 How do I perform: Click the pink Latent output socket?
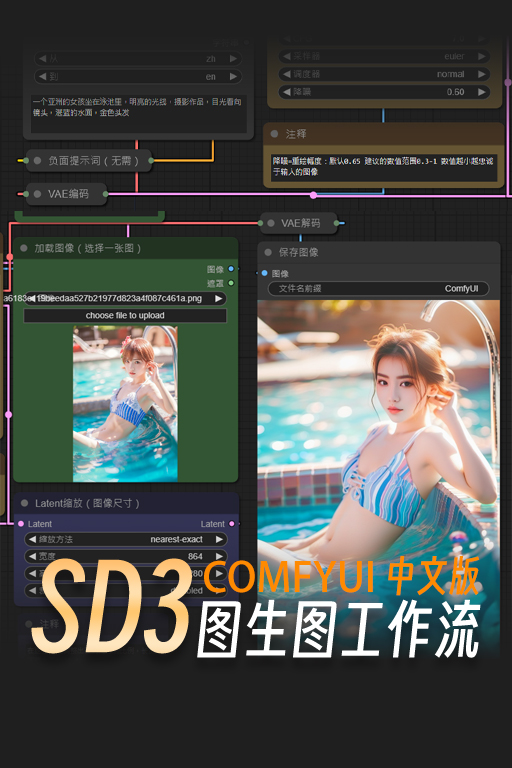[232, 524]
